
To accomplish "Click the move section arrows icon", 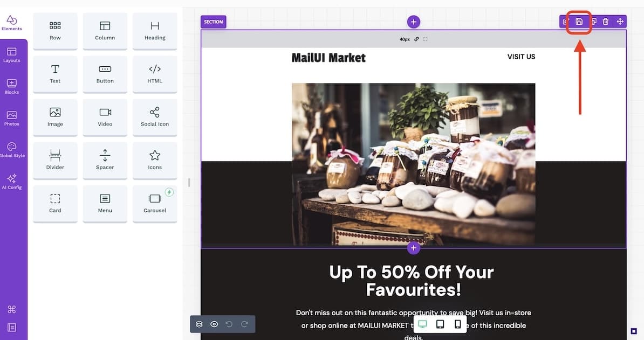I will (620, 22).
